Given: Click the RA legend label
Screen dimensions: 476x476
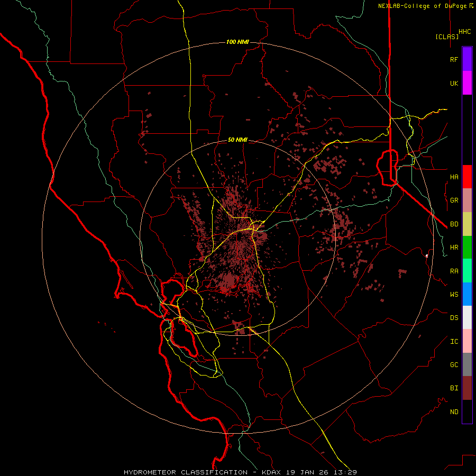Looking at the screenshot, I should pyautogui.click(x=454, y=271).
